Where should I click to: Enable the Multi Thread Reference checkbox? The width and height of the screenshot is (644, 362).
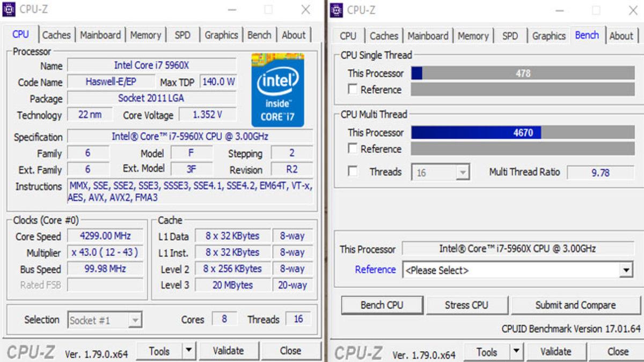pos(353,148)
